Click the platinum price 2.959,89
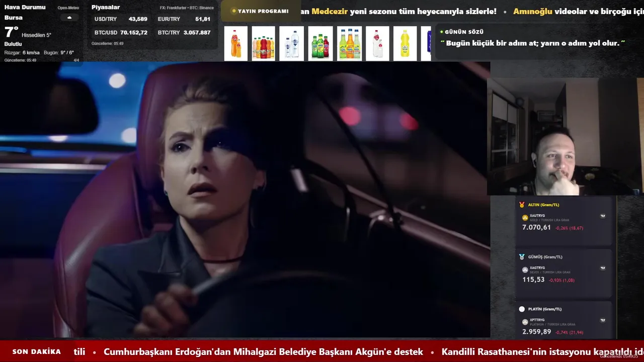Viewport: 644px width, 362px height. click(x=536, y=332)
